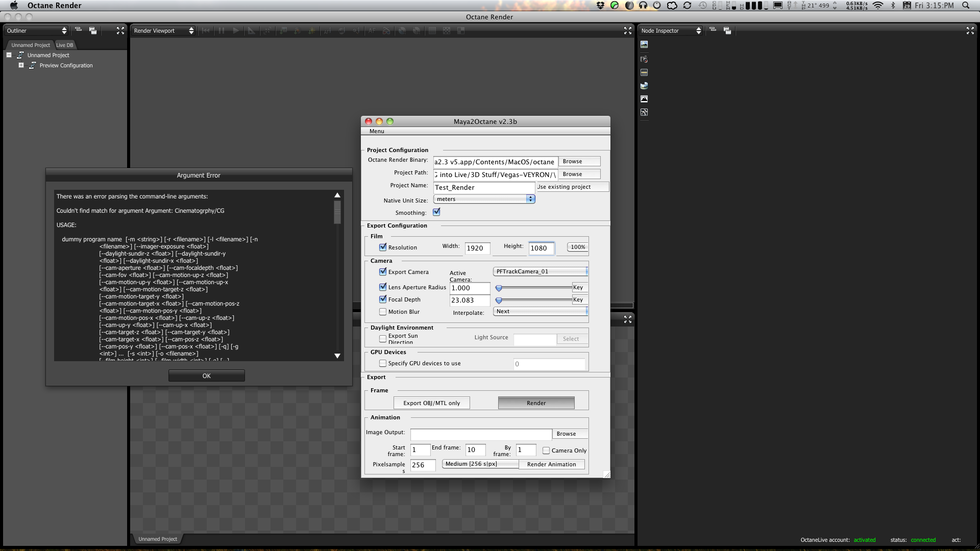Click the camera icon in Node Inspector sidebar
The image size is (980, 551).
644,59
